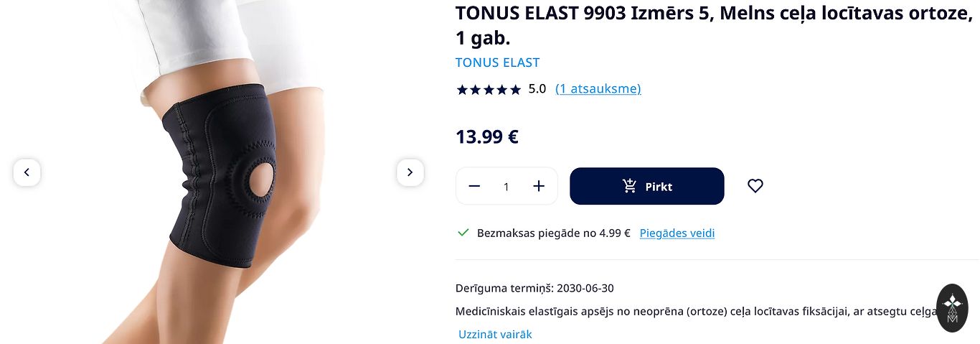The width and height of the screenshot is (980, 344).
Task: Open the Piegādes veidi link
Action: 677,233
